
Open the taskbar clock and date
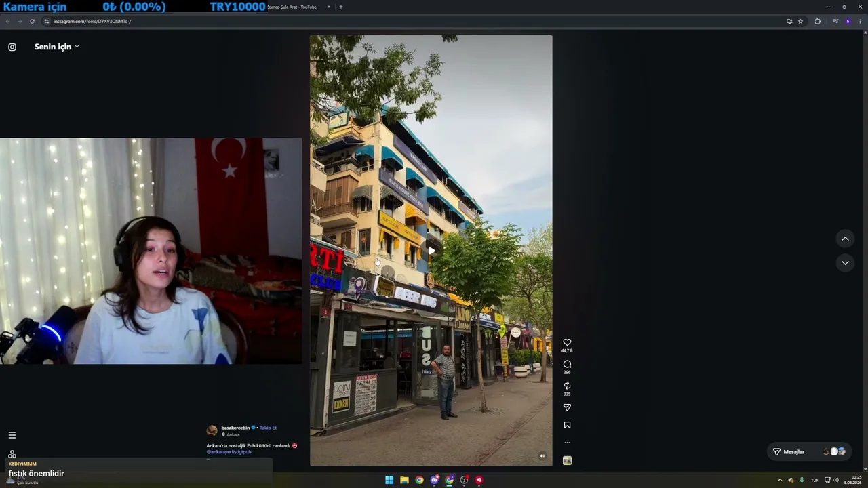852,480
